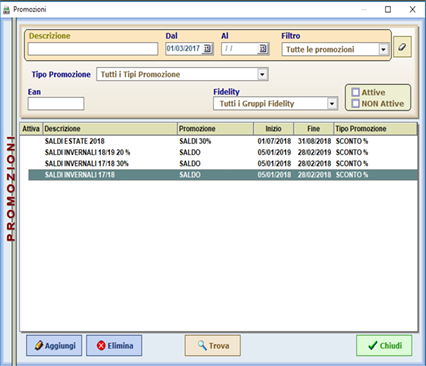Sort by Tipo Promozione column header

pyautogui.click(x=375, y=129)
